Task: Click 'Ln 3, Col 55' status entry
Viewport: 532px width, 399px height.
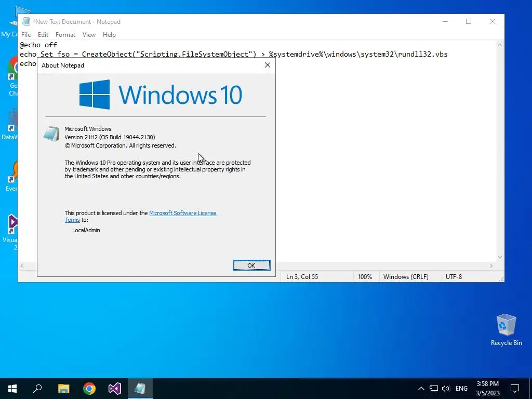Action: tap(302, 277)
